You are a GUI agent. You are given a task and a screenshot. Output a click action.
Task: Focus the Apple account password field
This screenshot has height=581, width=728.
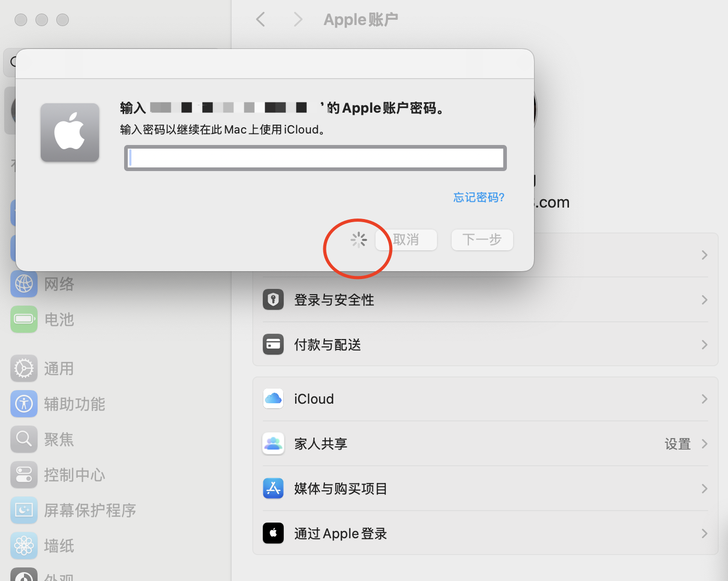point(316,158)
